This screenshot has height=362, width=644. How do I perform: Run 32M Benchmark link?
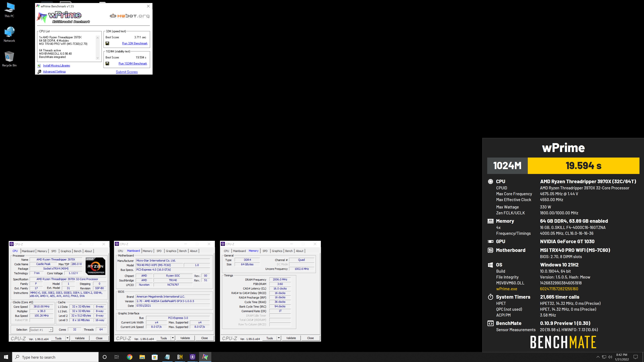click(135, 43)
